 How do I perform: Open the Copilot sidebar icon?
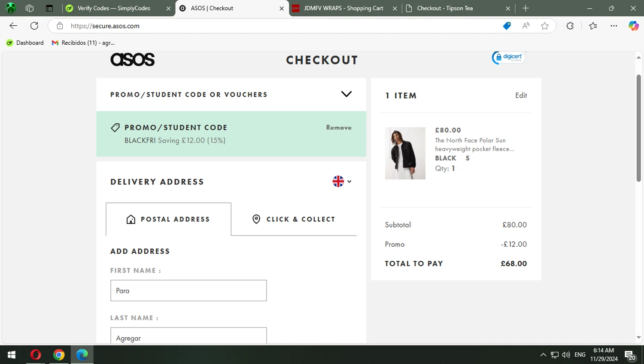point(633,26)
